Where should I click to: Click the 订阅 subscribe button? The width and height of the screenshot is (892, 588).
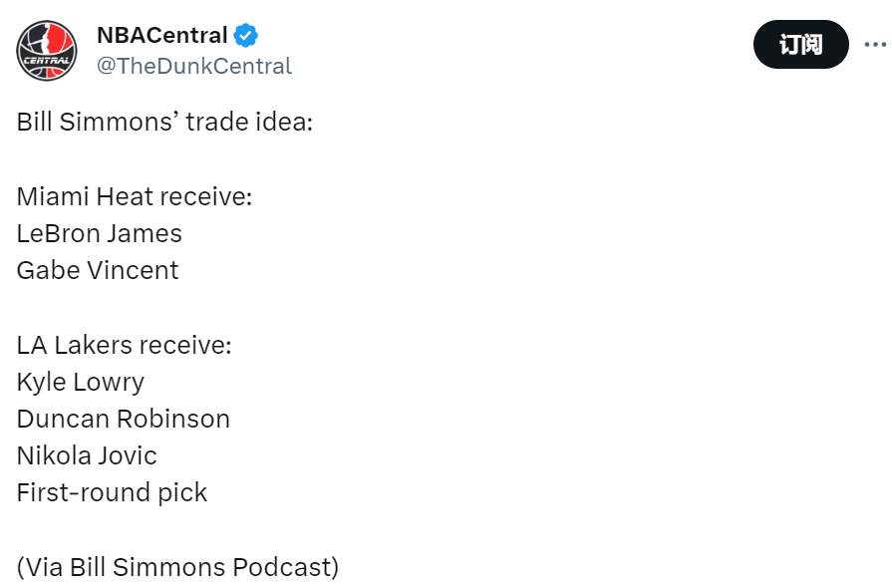coord(801,45)
